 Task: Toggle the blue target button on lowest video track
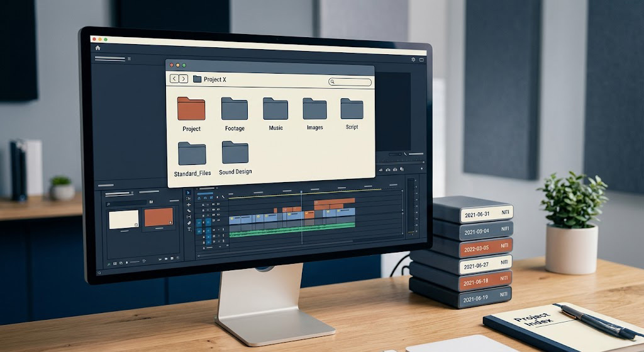coord(208,222)
